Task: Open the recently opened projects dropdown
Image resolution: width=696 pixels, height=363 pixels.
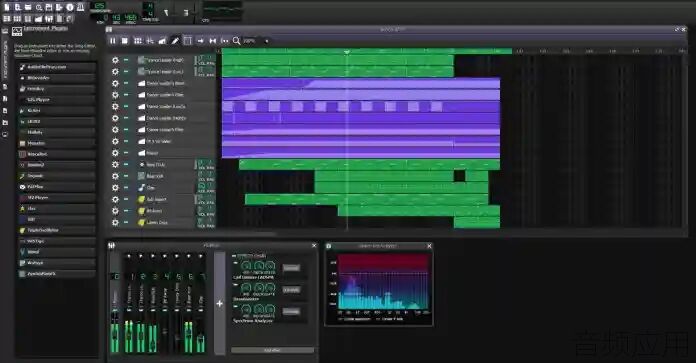Action: (39, 7)
